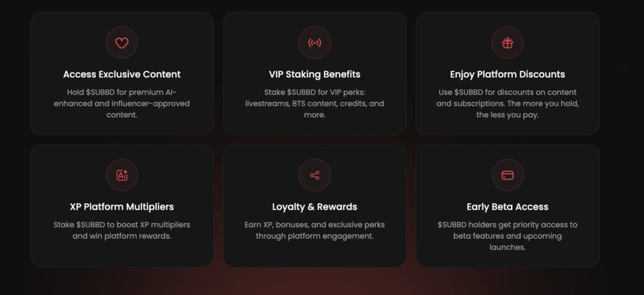
Task: Click the Loyalty & Rewards feature card
Action: (x=314, y=206)
